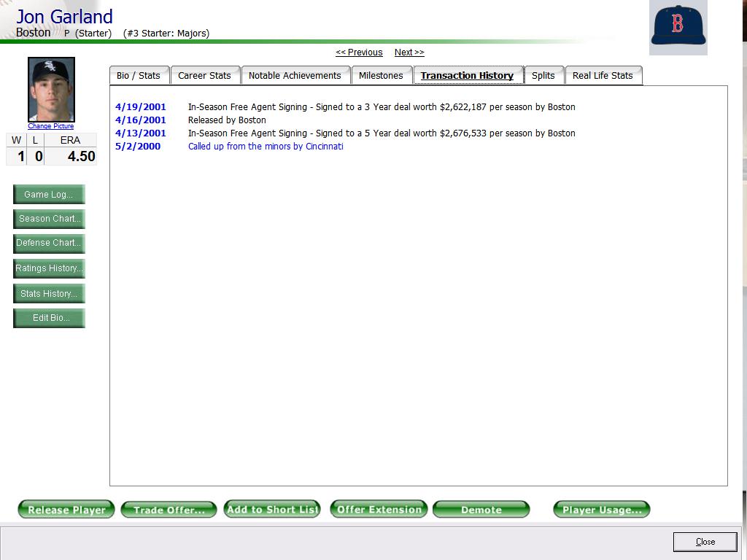Screen dimensions: 747x560
Task: Click the 4/16/2001 transaction date
Action: point(141,120)
